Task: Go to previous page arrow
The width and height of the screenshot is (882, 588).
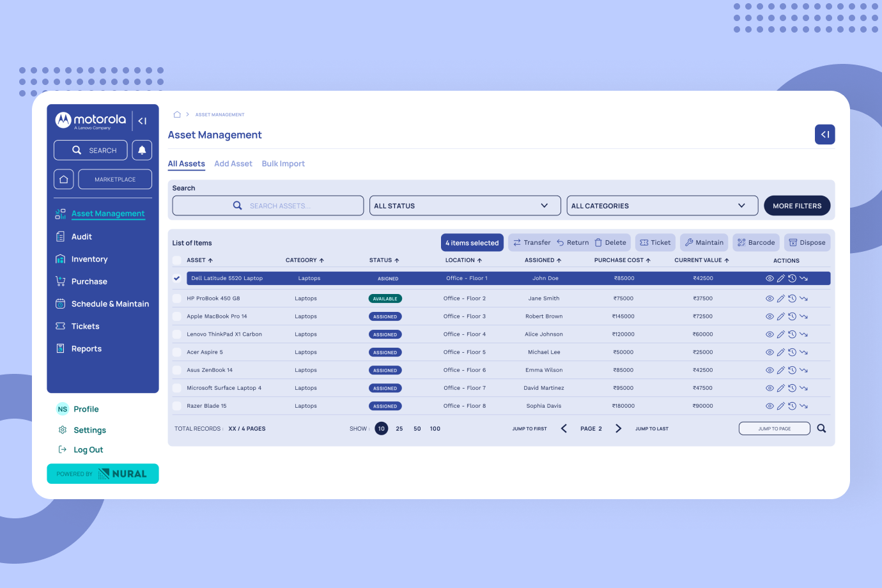Action: 564,428
